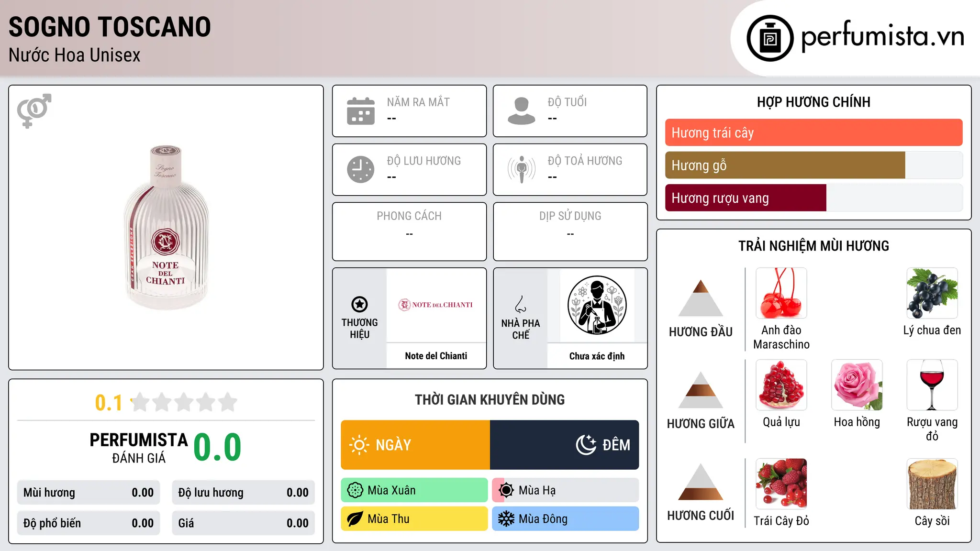Image resolution: width=980 pixels, height=551 pixels.
Task: Select the Đêm time segment
Action: coord(565,445)
